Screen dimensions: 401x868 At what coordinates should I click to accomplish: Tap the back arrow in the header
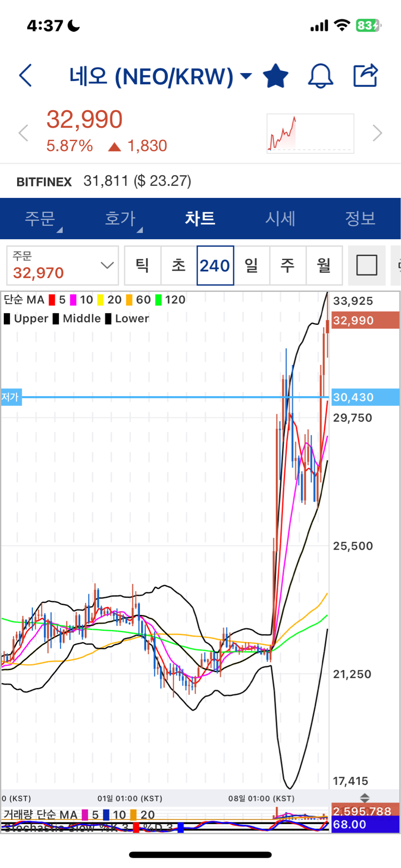coord(26,76)
